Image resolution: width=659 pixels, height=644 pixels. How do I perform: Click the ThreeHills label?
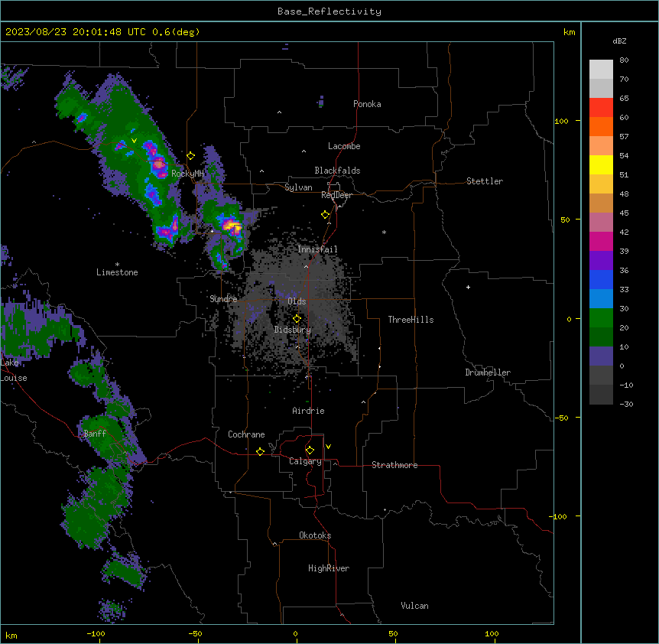pyautogui.click(x=411, y=320)
